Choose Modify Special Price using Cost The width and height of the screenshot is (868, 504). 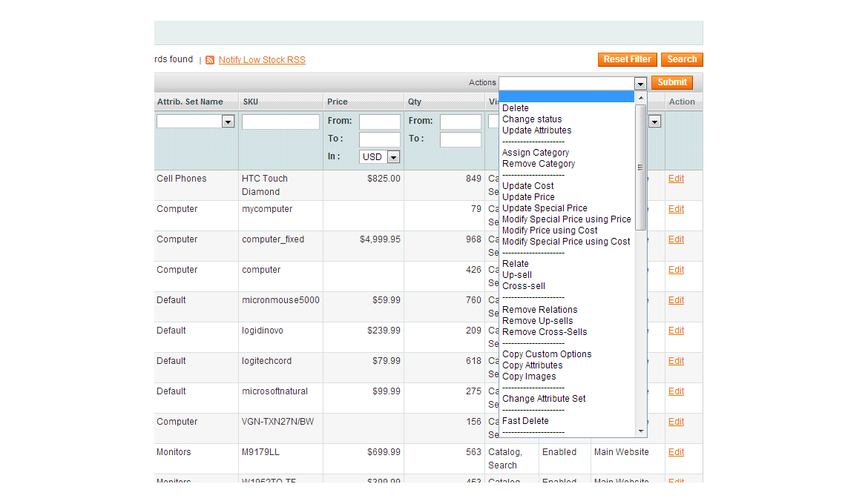tap(566, 241)
